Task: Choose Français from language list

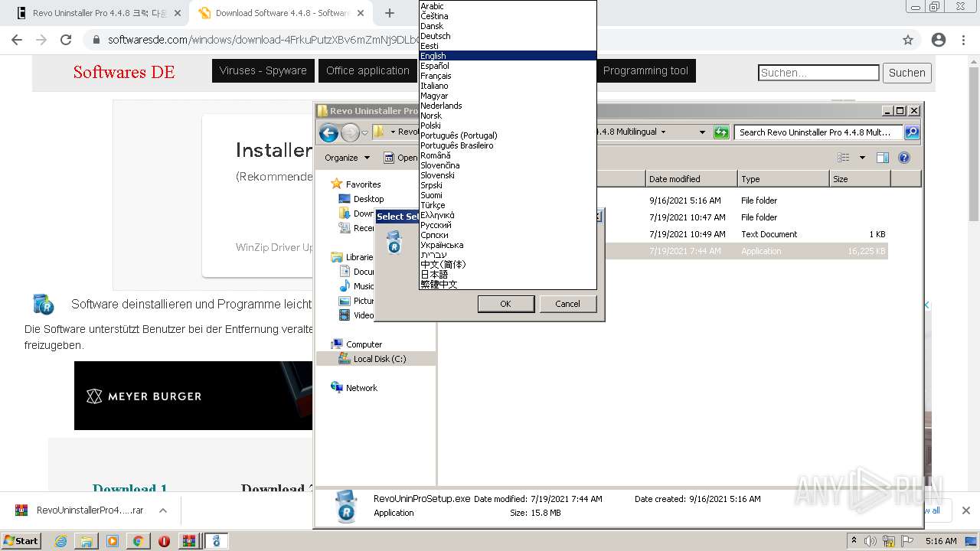Action: click(508, 76)
